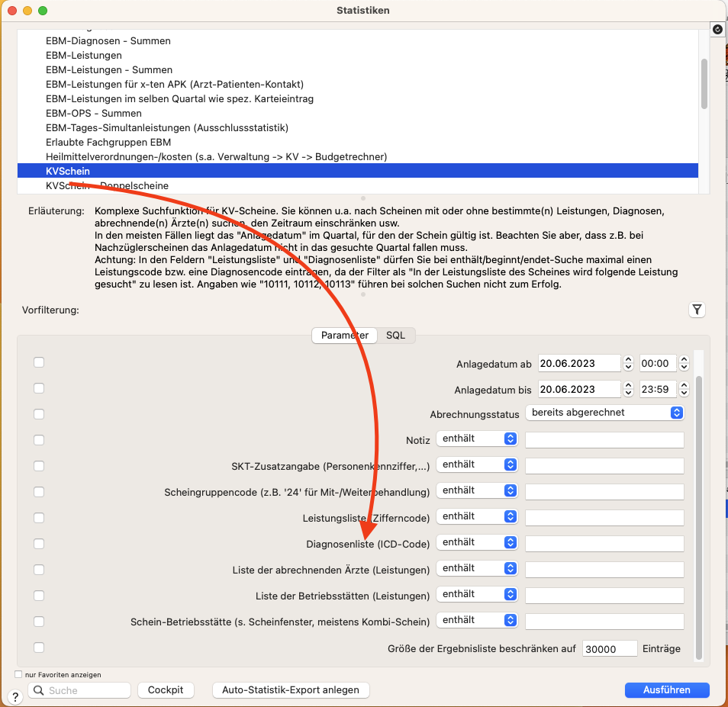
Task: Click the result limit field showing 30000
Action: pyautogui.click(x=610, y=648)
